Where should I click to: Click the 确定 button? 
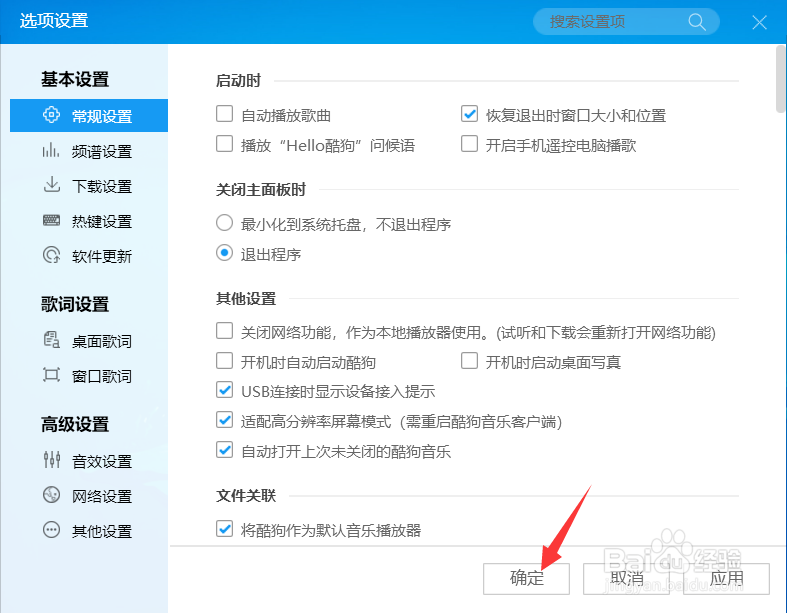coord(527,578)
